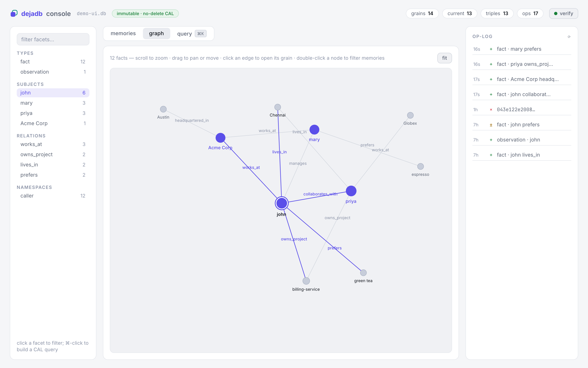Filter by type observation

(53, 72)
